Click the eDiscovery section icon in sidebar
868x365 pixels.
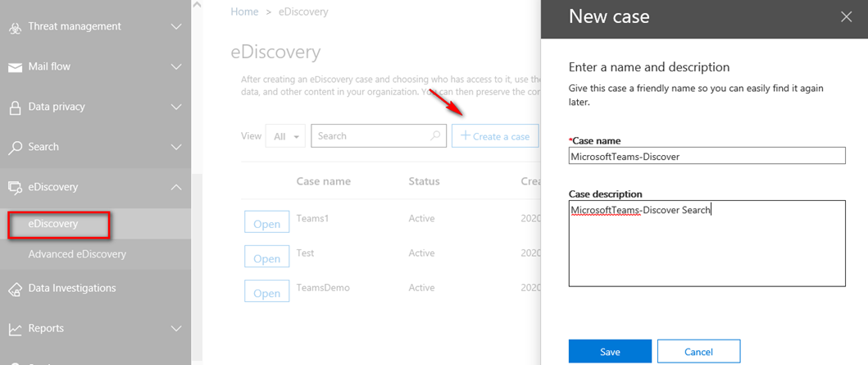(x=15, y=188)
